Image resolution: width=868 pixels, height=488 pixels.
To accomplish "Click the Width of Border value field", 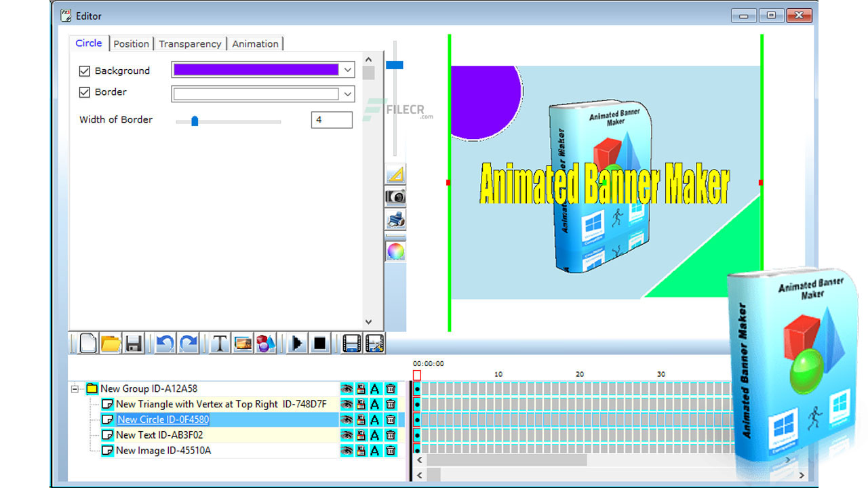I will [x=332, y=120].
